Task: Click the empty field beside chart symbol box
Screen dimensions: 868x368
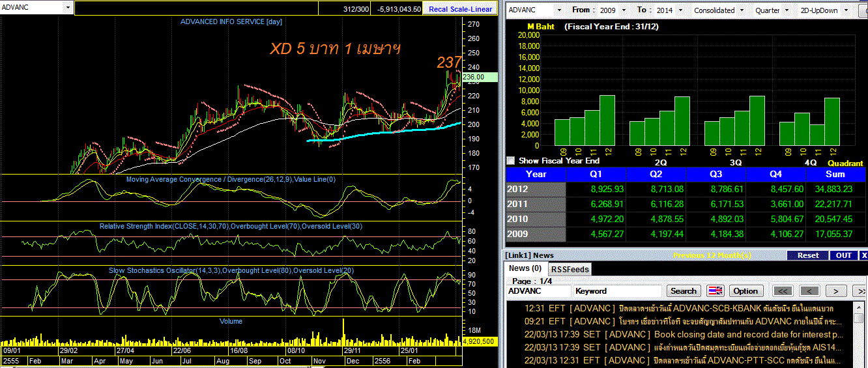Action: pyautogui.click(x=196, y=8)
